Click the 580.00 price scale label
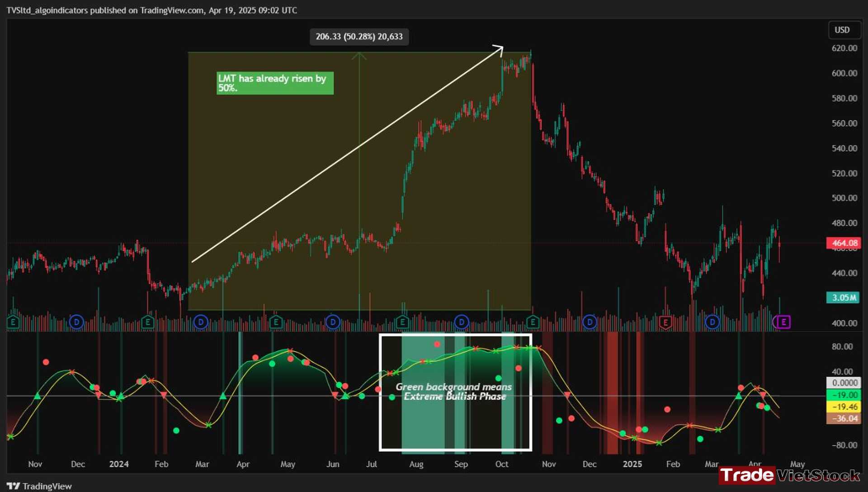The image size is (868, 492). [x=844, y=98]
